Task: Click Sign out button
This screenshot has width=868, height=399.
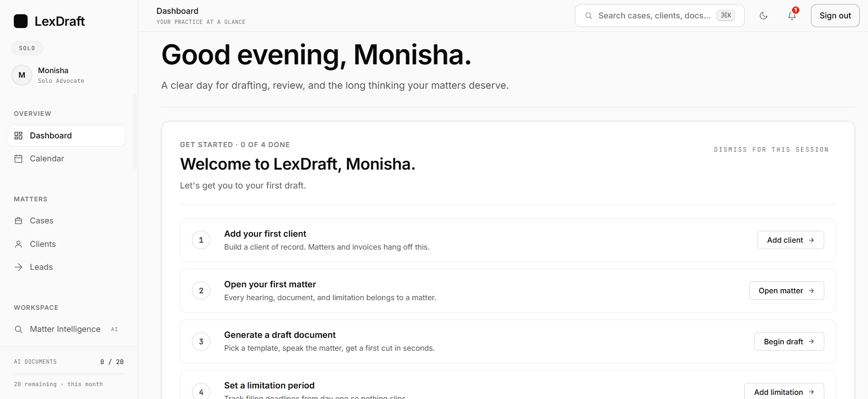Action: pos(835,16)
